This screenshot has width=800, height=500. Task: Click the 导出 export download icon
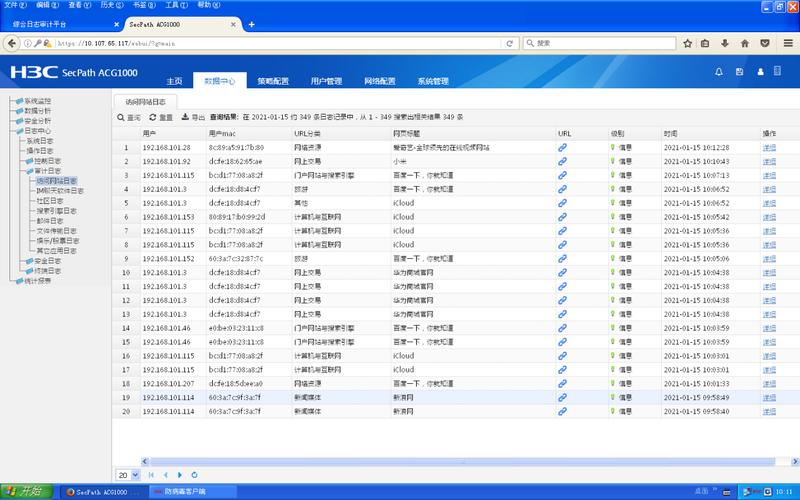(185, 117)
